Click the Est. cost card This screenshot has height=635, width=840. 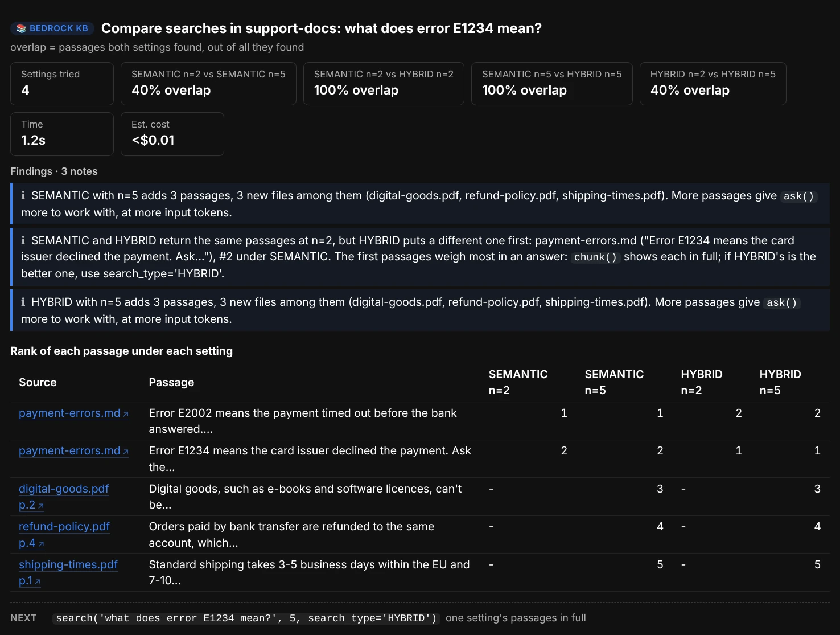(172, 134)
